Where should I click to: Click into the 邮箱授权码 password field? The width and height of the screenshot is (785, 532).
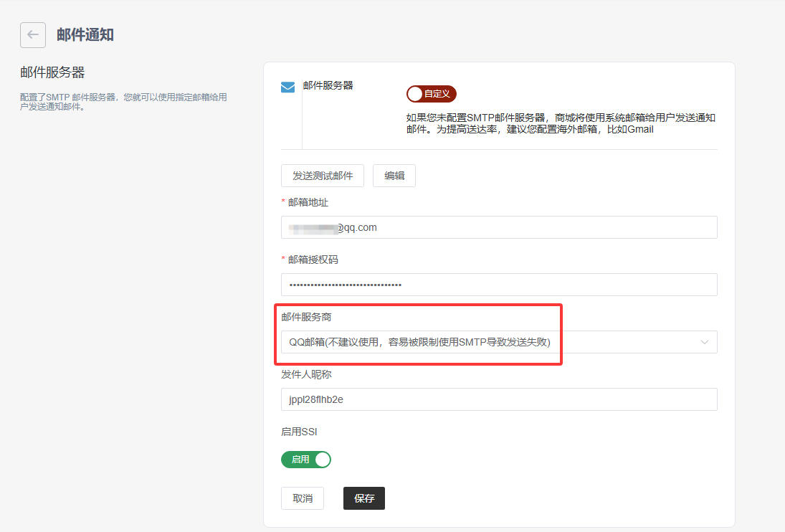499,285
